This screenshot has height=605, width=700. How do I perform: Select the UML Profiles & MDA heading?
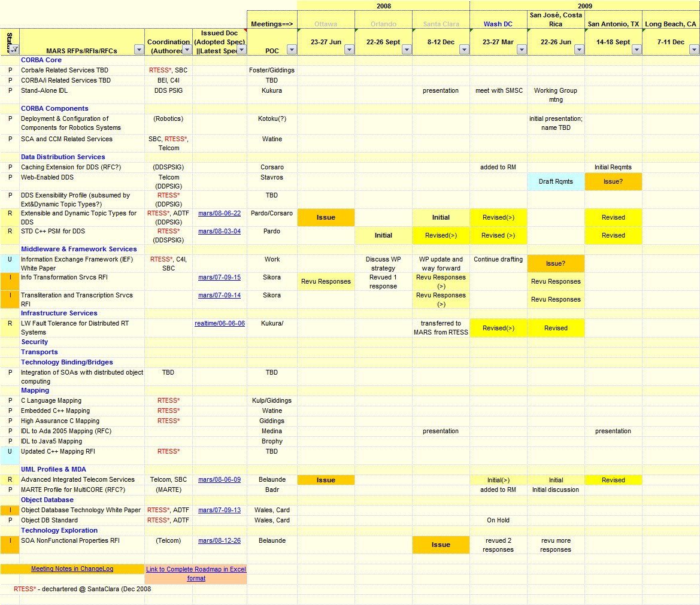click(x=53, y=469)
